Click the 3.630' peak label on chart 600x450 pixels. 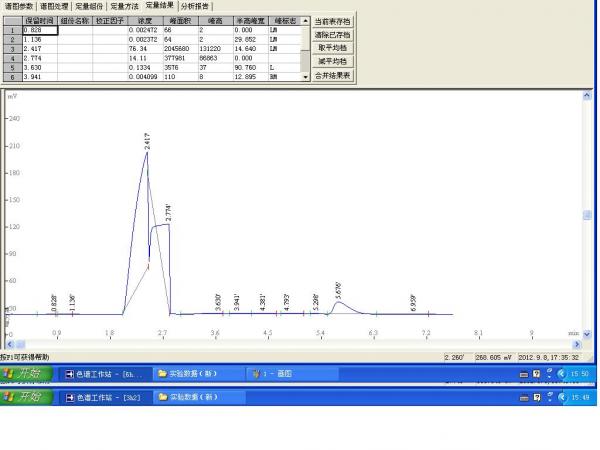tap(218, 302)
